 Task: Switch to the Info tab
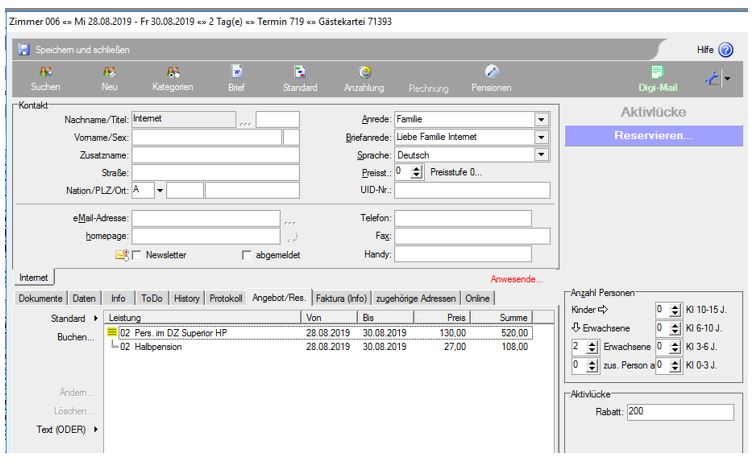(x=118, y=298)
